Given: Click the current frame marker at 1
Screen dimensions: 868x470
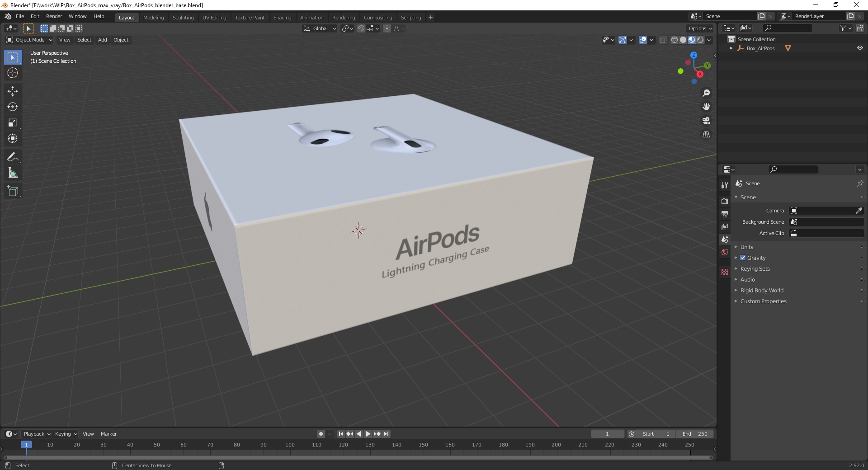Looking at the screenshot, I should (26, 445).
